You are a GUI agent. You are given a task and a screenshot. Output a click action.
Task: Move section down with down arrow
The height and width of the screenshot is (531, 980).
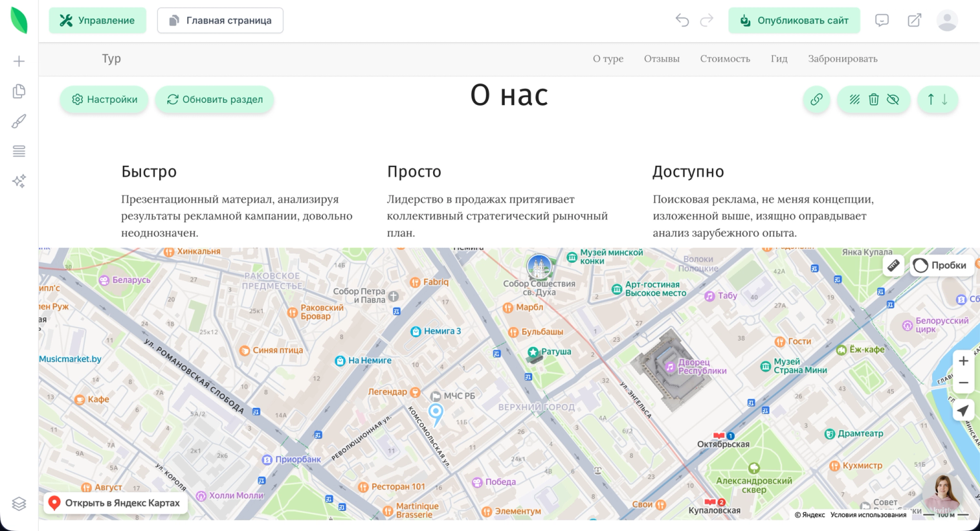click(945, 100)
